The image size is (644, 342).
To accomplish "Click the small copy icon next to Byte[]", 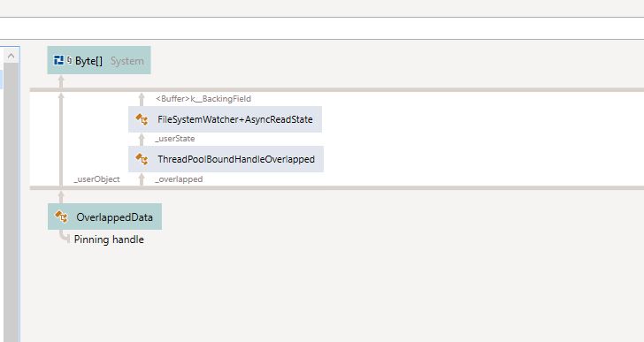I will (x=69, y=60).
